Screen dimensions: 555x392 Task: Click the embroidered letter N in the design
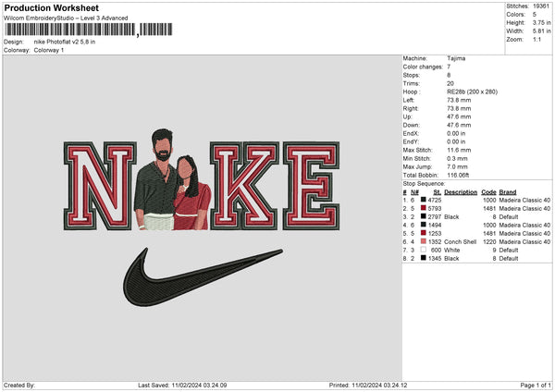pyautogui.click(x=100, y=186)
